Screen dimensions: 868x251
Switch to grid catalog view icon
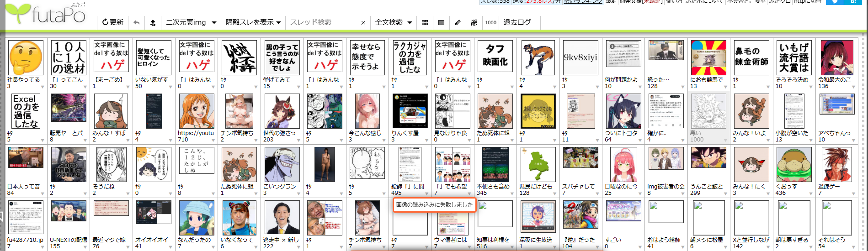coord(425,22)
